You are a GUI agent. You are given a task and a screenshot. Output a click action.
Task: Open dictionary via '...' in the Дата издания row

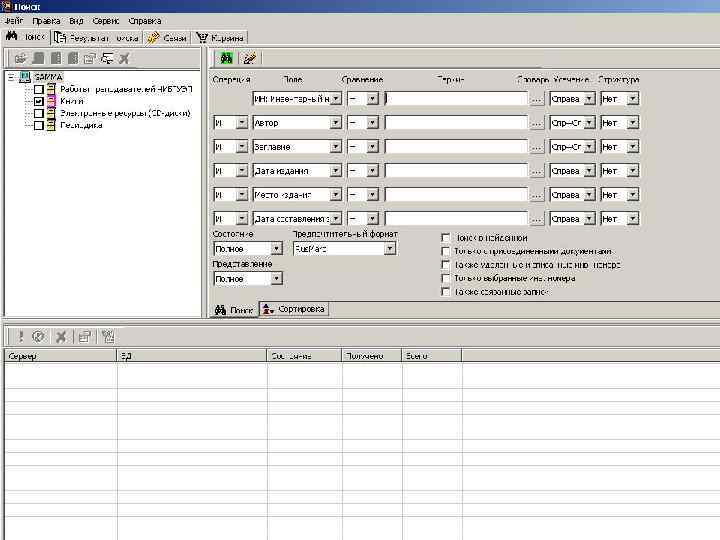pyautogui.click(x=537, y=171)
